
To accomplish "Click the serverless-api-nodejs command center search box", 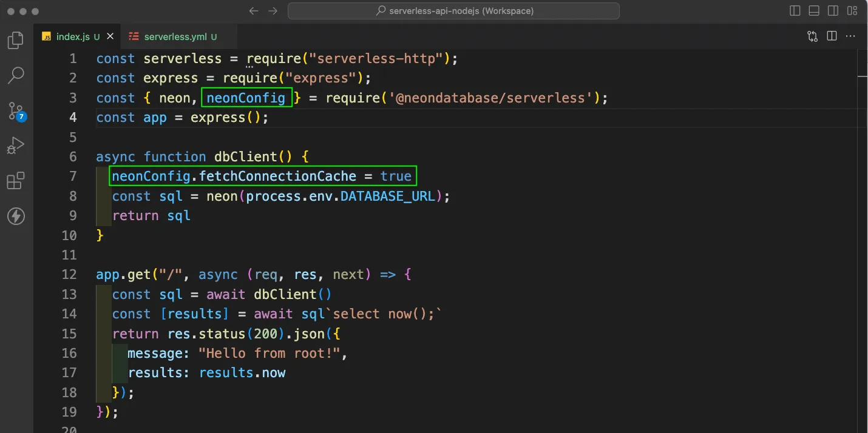I will click(453, 11).
